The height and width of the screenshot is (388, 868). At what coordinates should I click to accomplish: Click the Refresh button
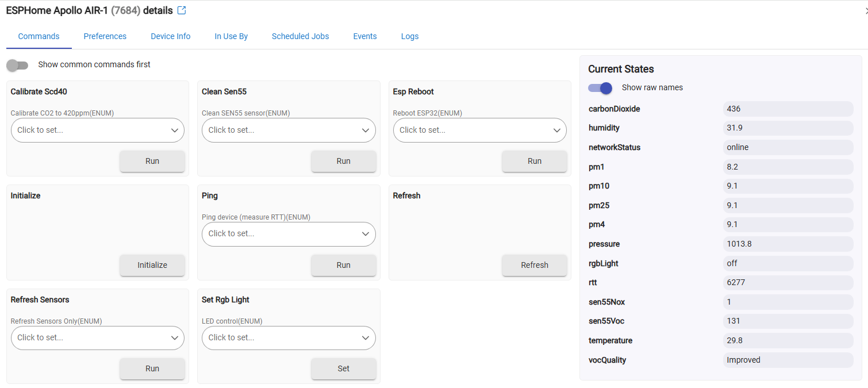pyautogui.click(x=535, y=265)
